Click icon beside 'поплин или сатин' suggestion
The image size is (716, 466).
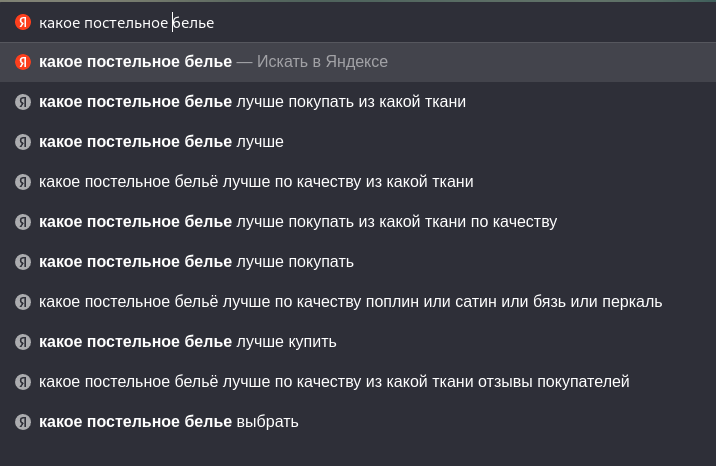click(x=23, y=302)
